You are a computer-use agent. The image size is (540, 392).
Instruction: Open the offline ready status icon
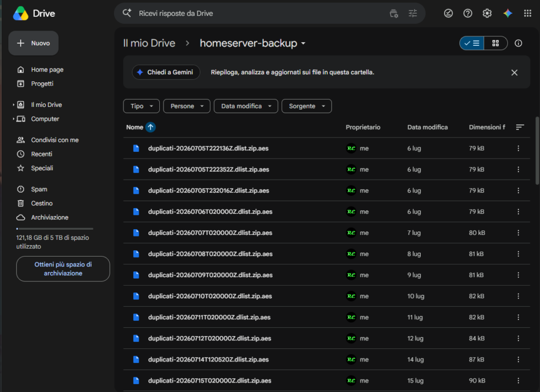coord(448,13)
